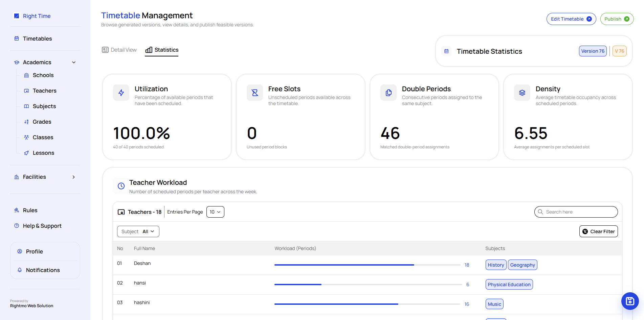The image size is (644, 320).
Task: Click the Grades sort icon
Action: [26, 122]
